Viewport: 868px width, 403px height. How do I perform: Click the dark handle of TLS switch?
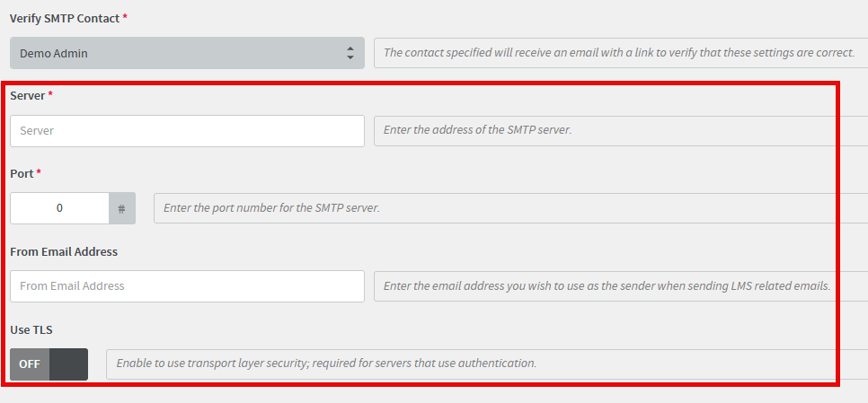tap(68, 364)
